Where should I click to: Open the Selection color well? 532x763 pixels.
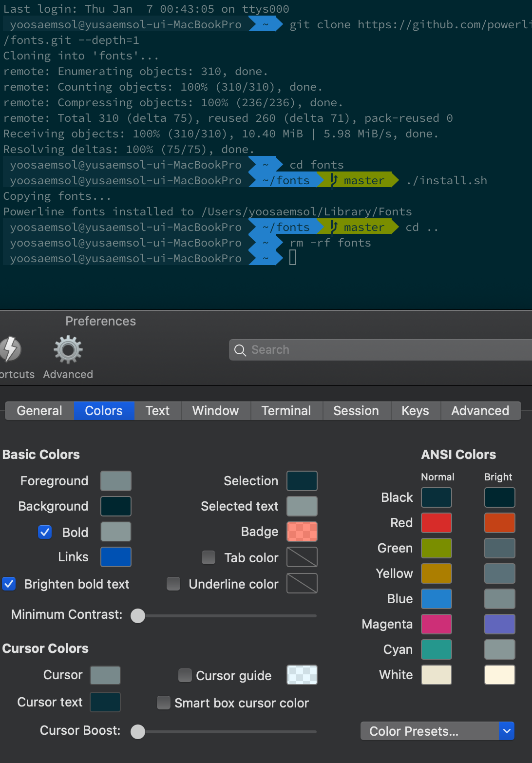coord(302,481)
